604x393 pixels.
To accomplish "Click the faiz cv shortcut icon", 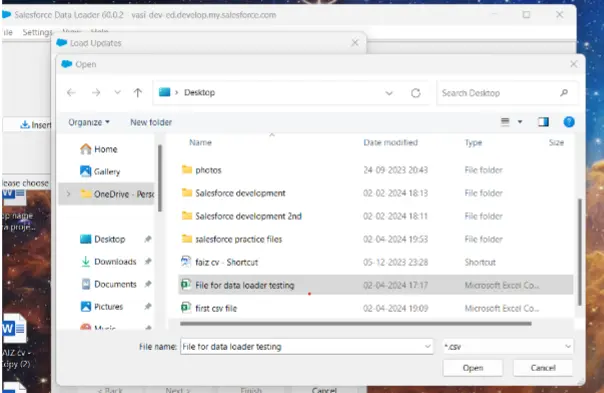I will click(186, 262).
